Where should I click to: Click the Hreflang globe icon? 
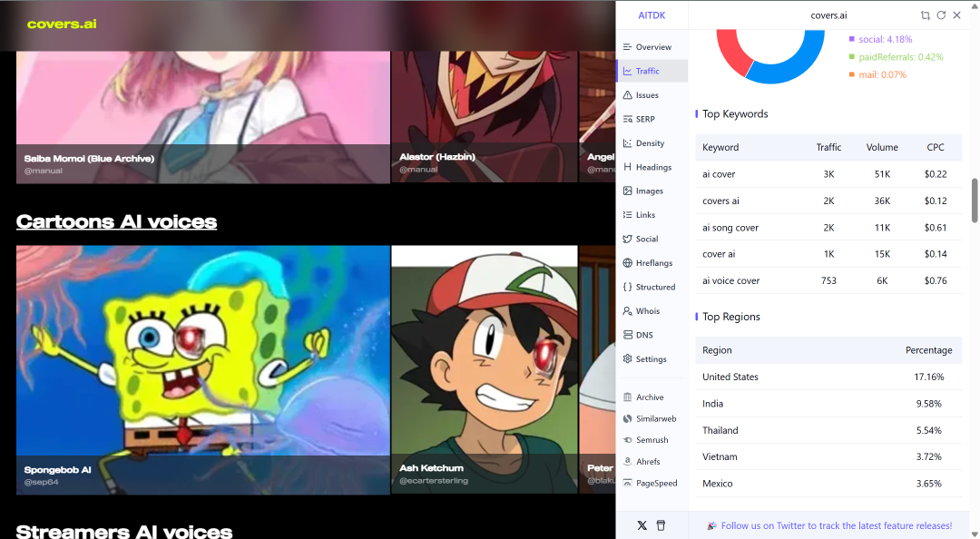click(x=628, y=262)
